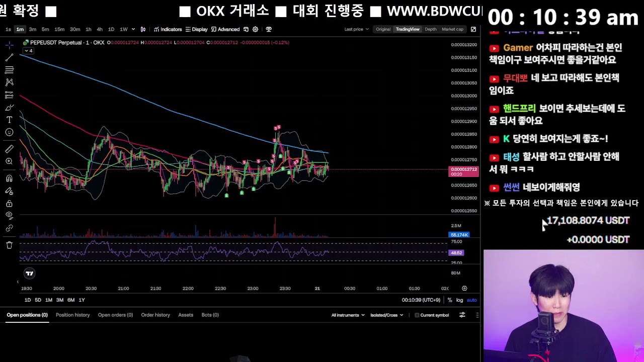
Task: Switch chart view to Original
Action: tap(383, 29)
